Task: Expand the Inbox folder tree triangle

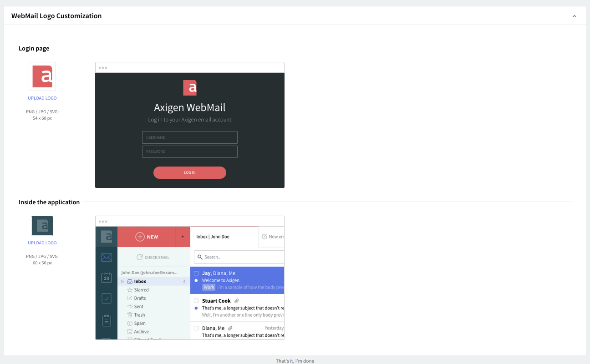Action: (x=122, y=282)
